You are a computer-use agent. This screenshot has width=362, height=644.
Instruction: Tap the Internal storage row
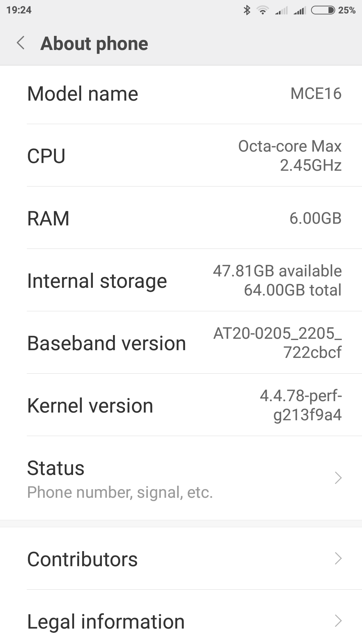(181, 281)
